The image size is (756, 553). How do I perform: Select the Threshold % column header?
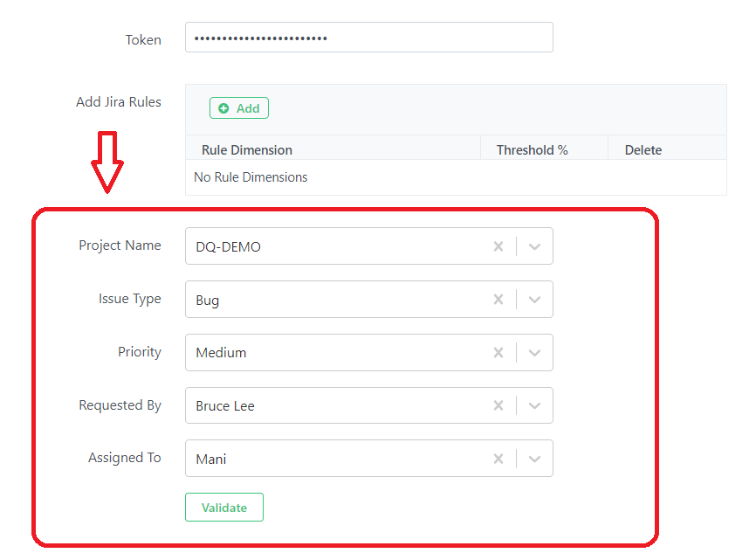tap(533, 150)
